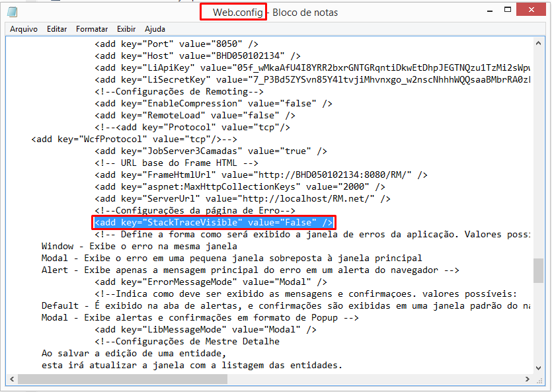The height and width of the screenshot is (392, 552).
Task: Click the 'Define a forma como será exibido' line
Action: point(312,235)
